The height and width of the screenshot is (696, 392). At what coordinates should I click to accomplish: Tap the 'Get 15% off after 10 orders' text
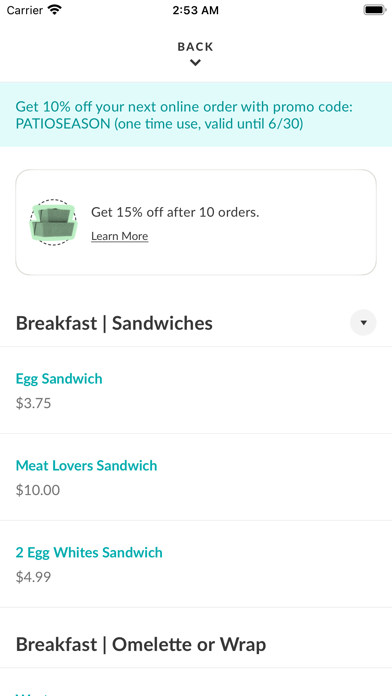pyautogui.click(x=175, y=212)
